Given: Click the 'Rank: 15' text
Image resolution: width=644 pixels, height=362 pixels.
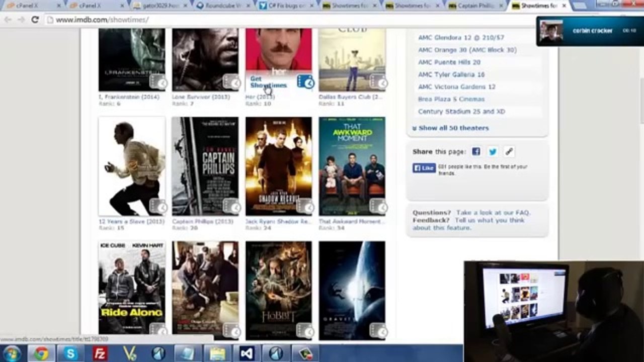Looking at the screenshot, I should pyautogui.click(x=111, y=228).
